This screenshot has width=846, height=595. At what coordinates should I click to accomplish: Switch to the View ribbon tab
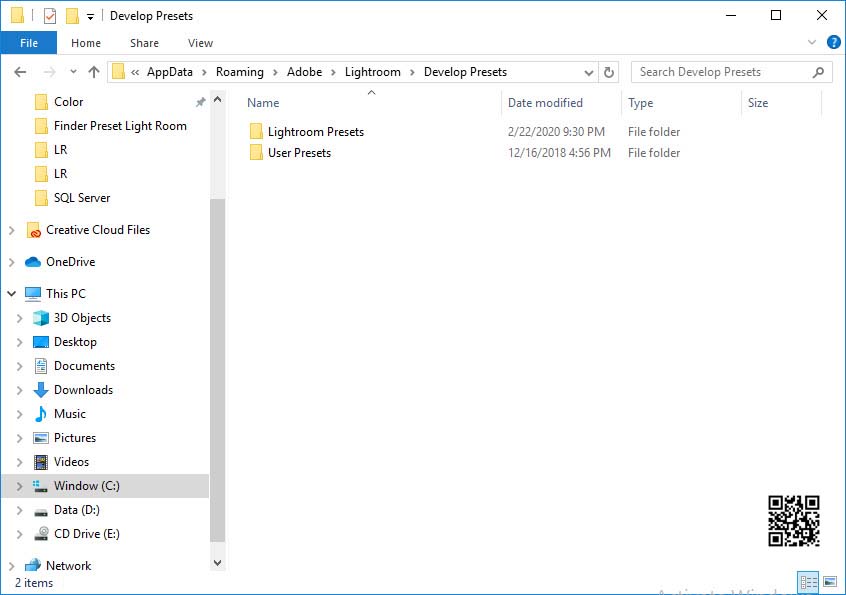200,43
